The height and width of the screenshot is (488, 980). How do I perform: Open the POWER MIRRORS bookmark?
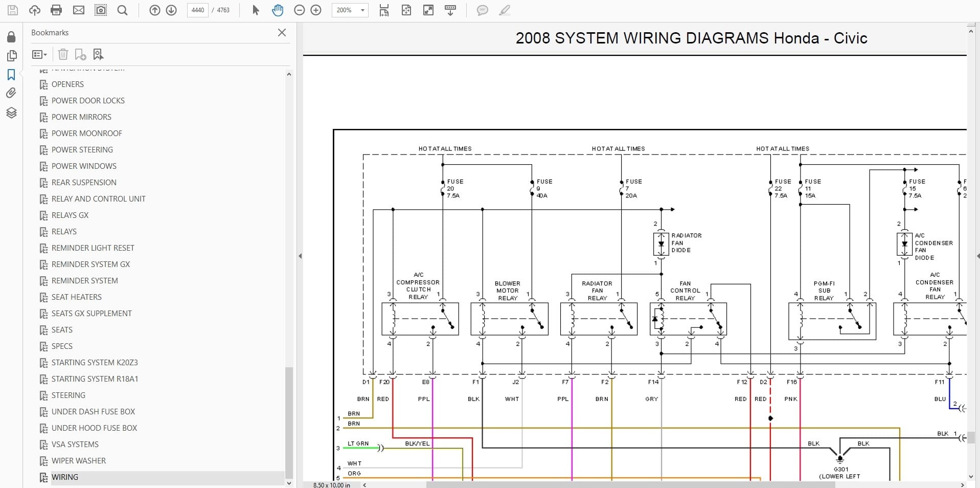point(81,117)
